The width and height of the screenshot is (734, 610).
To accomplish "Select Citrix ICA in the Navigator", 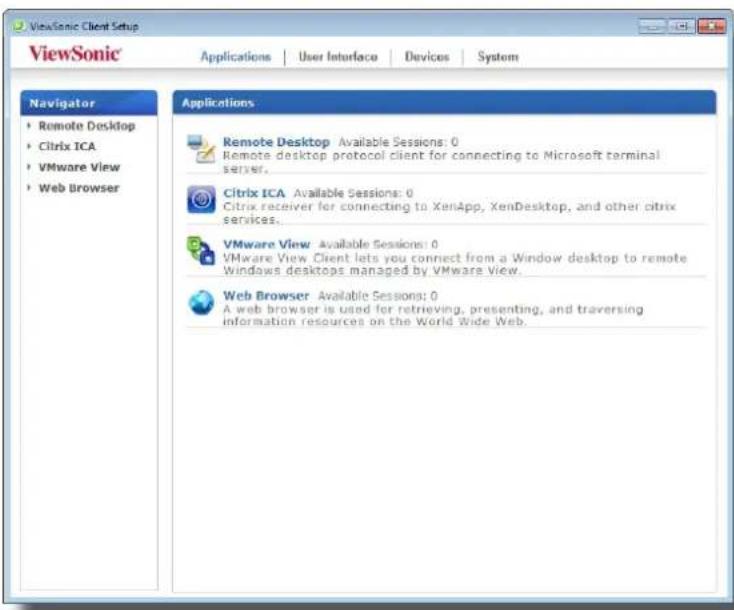I will click(x=67, y=147).
